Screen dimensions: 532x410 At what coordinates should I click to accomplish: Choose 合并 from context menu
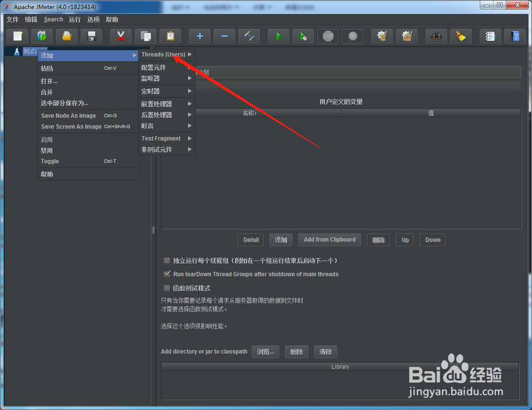pyautogui.click(x=88, y=92)
